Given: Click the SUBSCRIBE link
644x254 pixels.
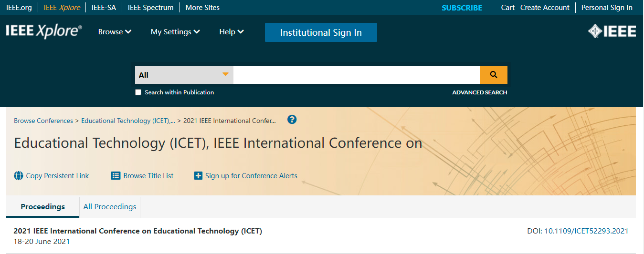Looking at the screenshot, I should pyautogui.click(x=462, y=8).
